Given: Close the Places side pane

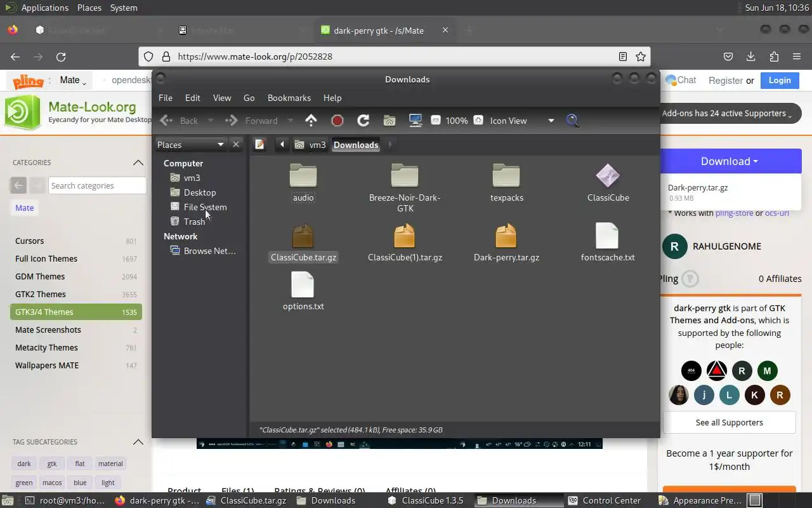Looking at the screenshot, I should pos(236,145).
